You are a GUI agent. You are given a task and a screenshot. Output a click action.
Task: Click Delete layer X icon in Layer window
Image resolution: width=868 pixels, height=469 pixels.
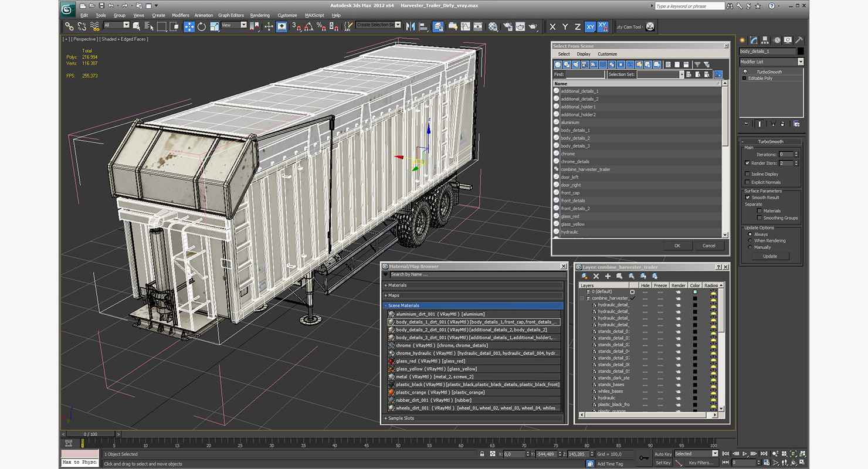tap(596, 276)
